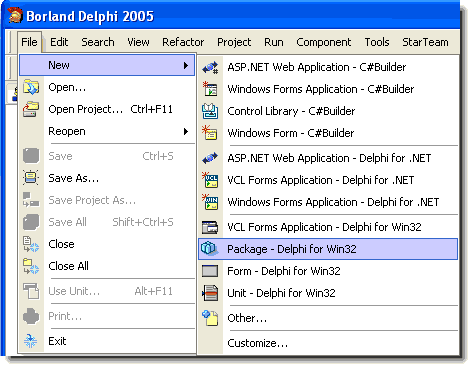The width and height of the screenshot is (471, 367).
Task: Select VCL Forms Application - Delphi for .NET
Action: 328,180
